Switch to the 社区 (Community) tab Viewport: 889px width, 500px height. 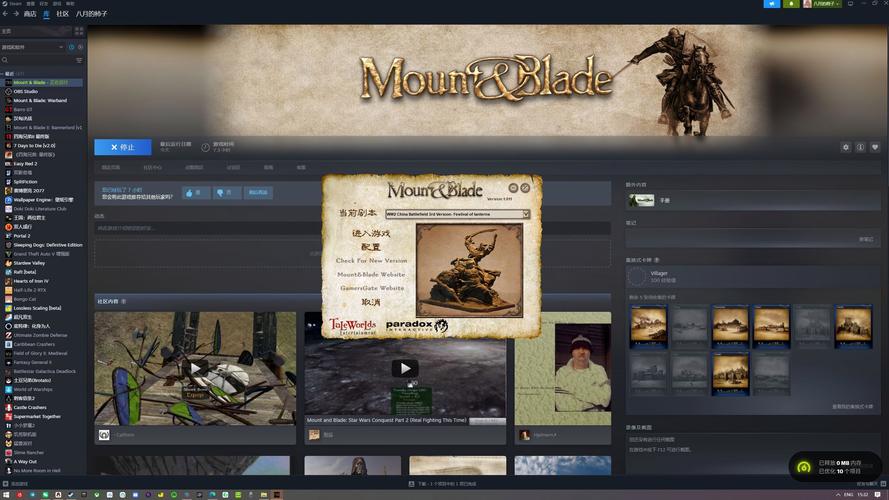tap(62, 14)
